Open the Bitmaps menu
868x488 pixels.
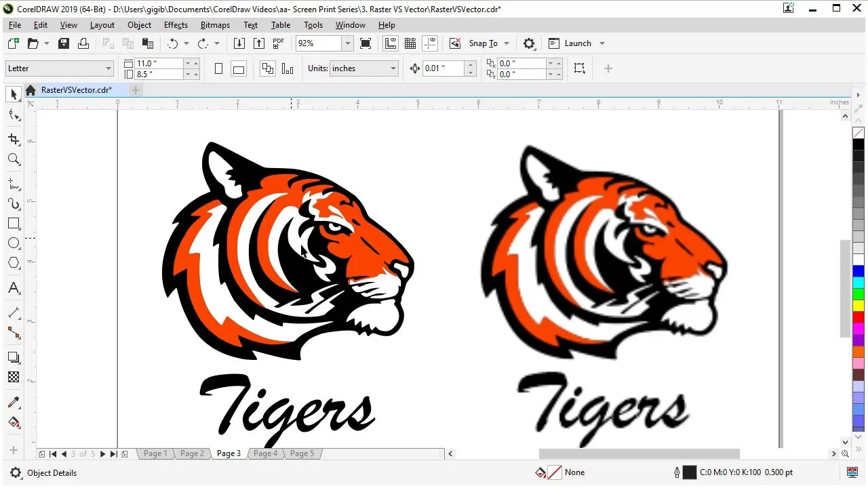(x=215, y=25)
